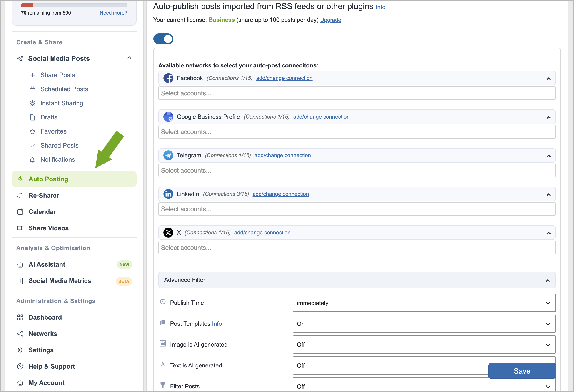Collapse the Telegram network section

pos(549,156)
